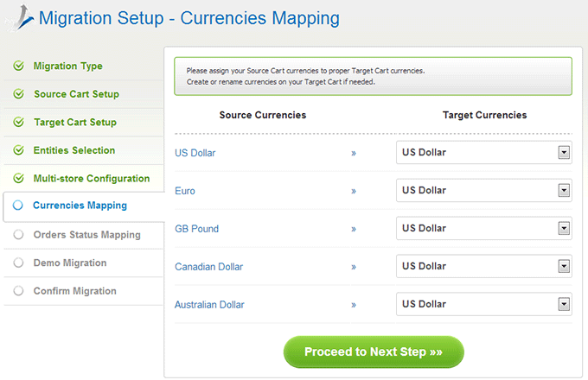The height and width of the screenshot is (380, 588).
Task: Click the Source Currencies column header
Action: (263, 115)
